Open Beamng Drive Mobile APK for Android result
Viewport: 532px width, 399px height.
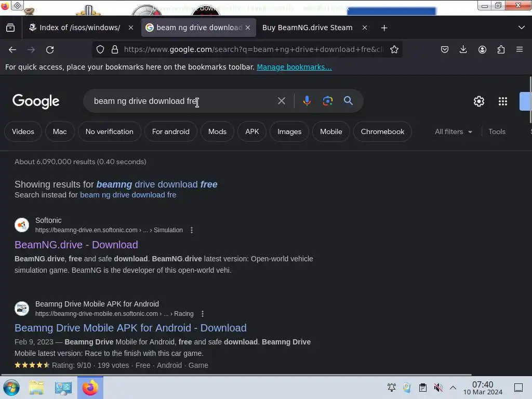coord(130,328)
